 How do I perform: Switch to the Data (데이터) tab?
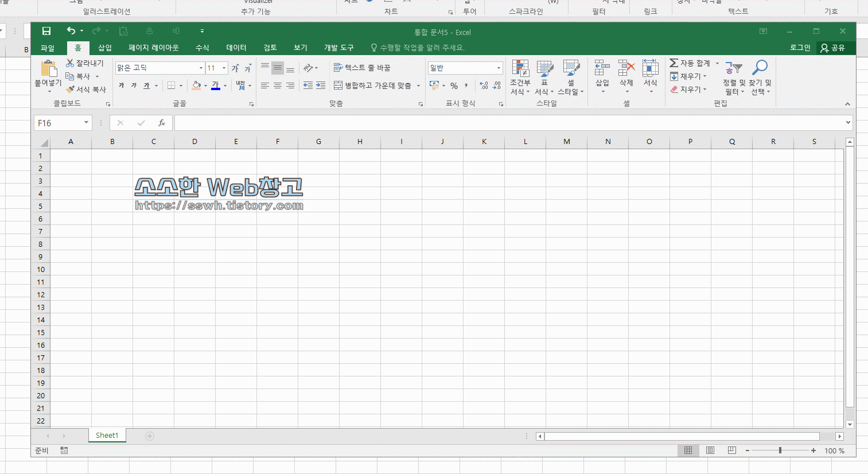pyautogui.click(x=236, y=48)
